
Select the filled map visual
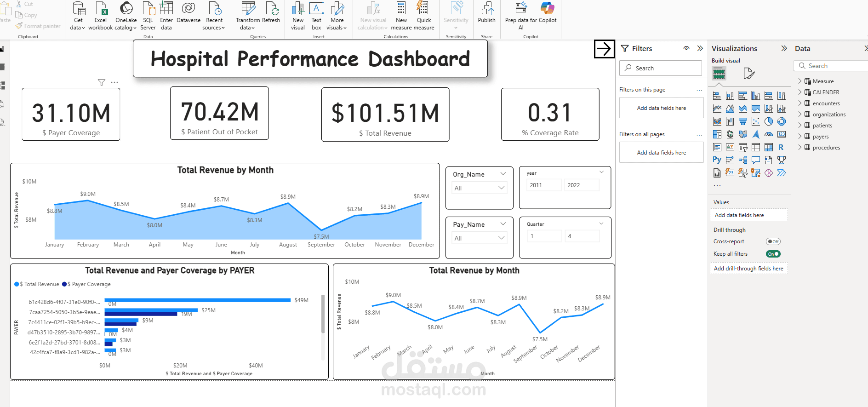[742, 134]
